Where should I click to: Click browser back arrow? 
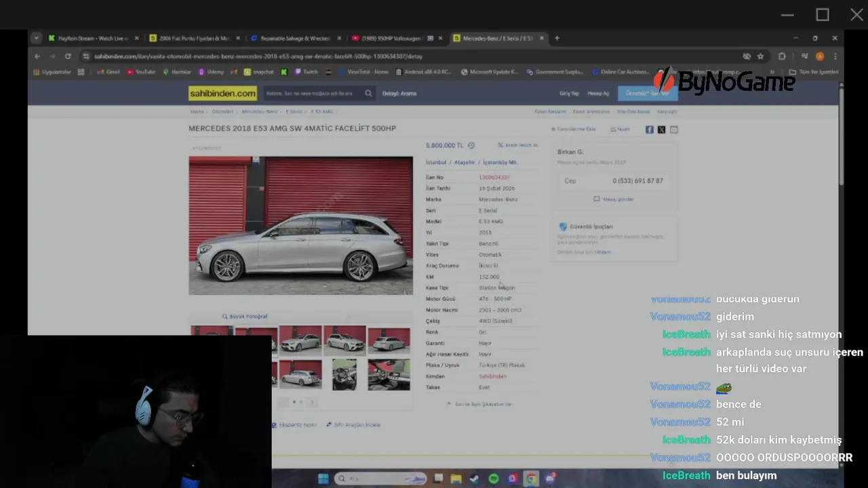37,56
